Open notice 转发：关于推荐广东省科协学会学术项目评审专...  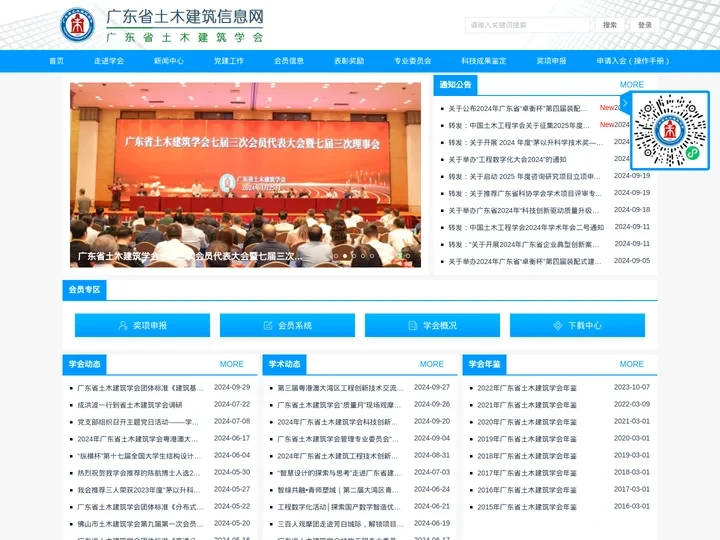tap(525, 193)
